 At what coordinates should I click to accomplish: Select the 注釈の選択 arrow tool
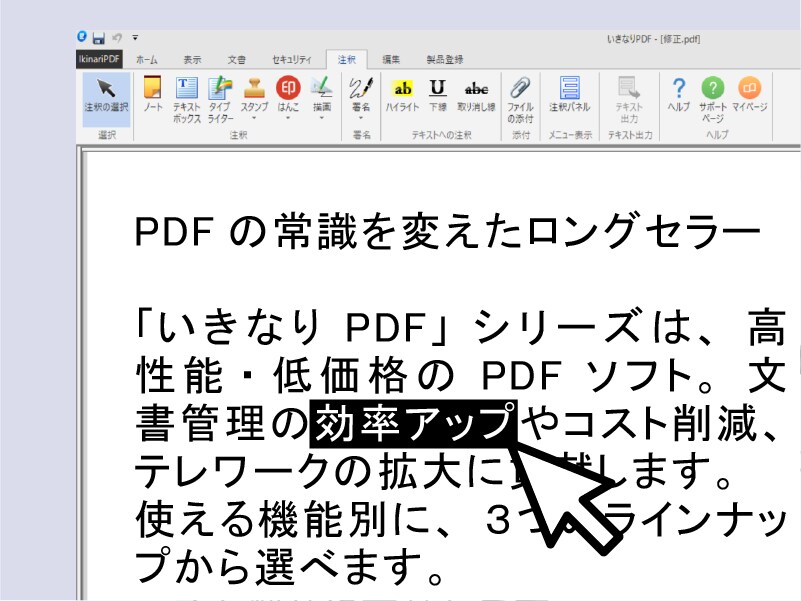(x=106, y=100)
